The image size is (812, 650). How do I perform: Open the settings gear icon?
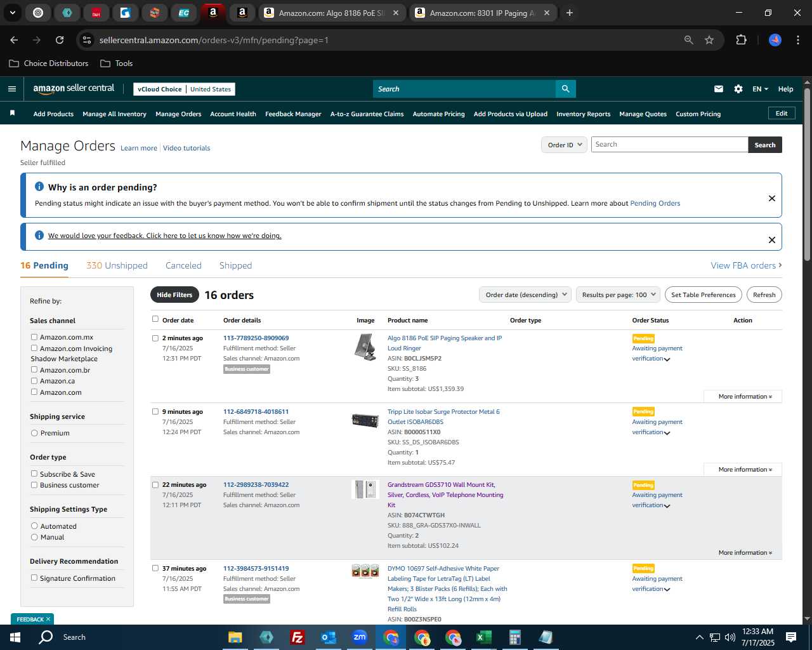click(738, 89)
